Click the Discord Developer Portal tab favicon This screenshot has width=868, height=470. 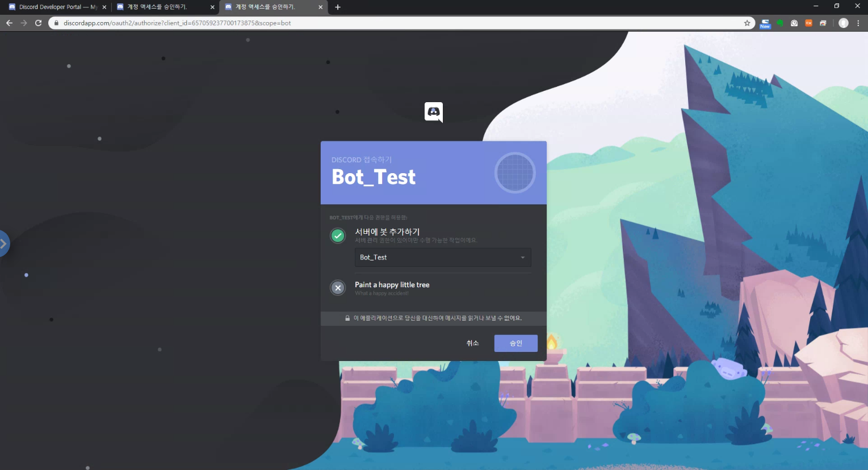tap(12, 7)
